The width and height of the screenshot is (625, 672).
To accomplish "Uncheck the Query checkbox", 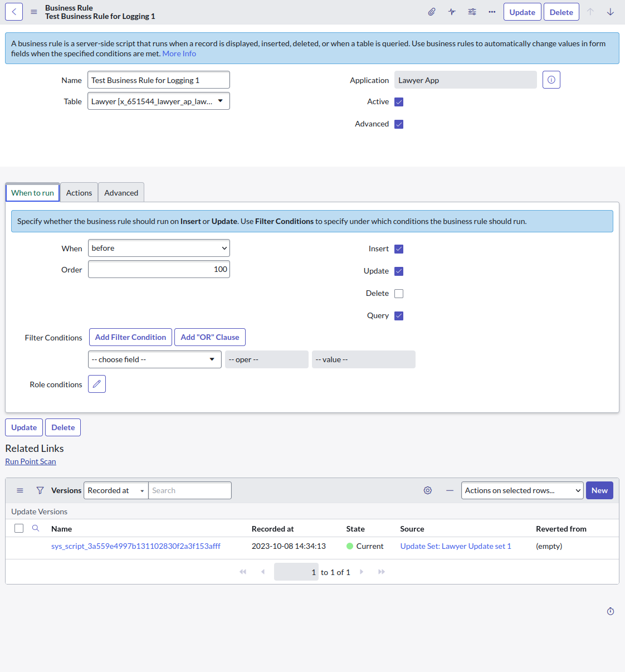I will 399,316.
